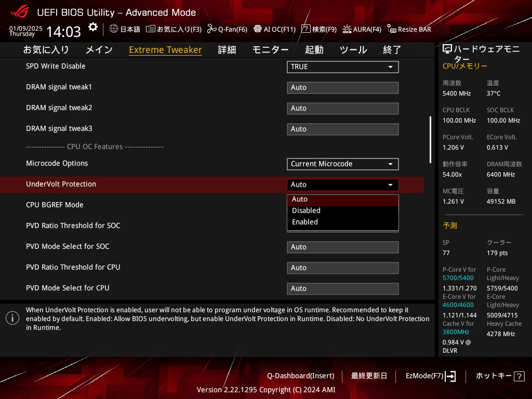Click the hotkey question mark icon
Screen dimensions: 532x399
pos(518,376)
